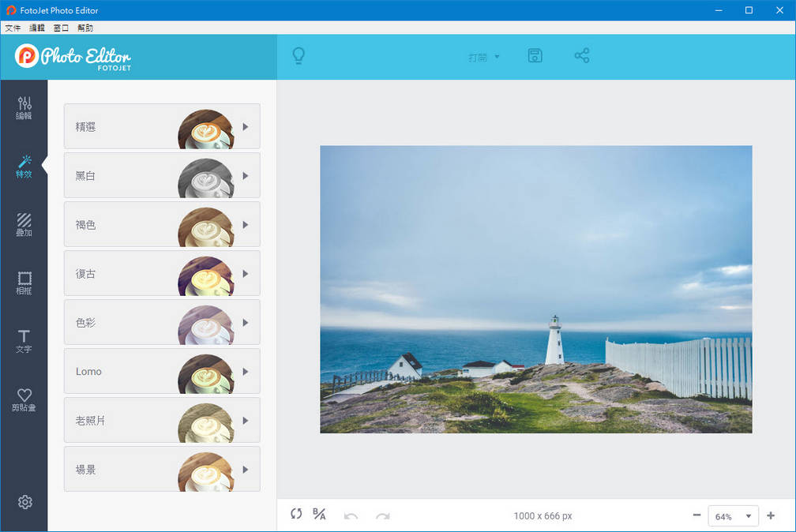Open the 文件 menu
Image resolution: width=796 pixels, height=532 pixels.
pos(13,27)
